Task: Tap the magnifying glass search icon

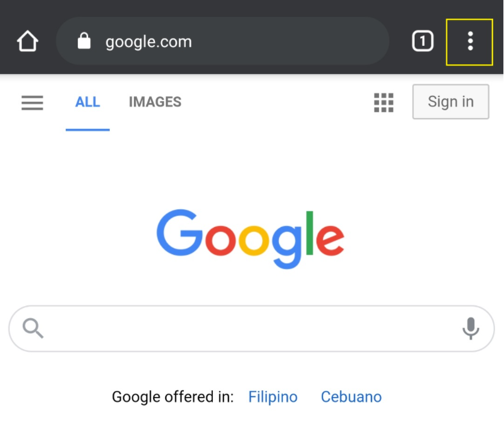Action: (33, 328)
